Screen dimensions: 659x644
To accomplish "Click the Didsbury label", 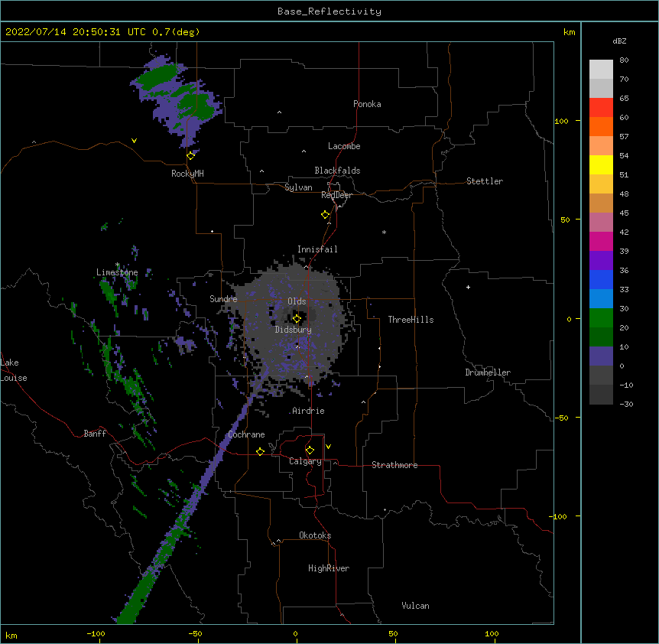I will pos(294,330).
